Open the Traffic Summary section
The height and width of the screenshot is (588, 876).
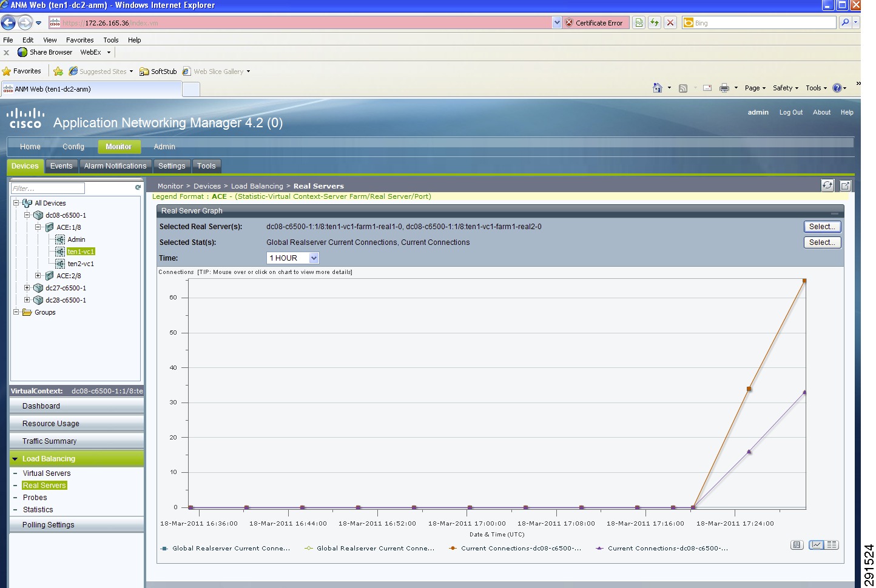(76, 441)
